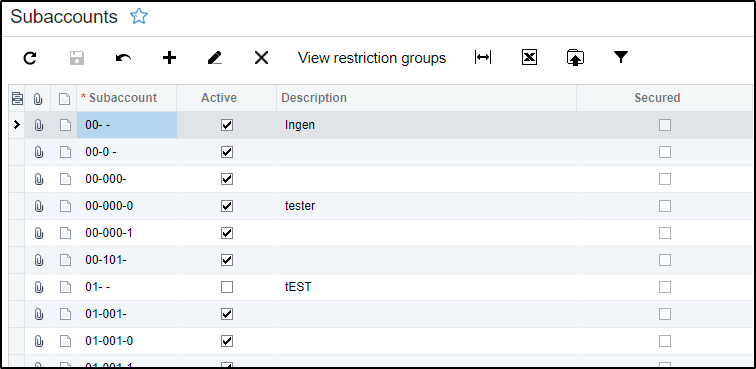Open note for the 01-001-0 row

tap(65, 342)
